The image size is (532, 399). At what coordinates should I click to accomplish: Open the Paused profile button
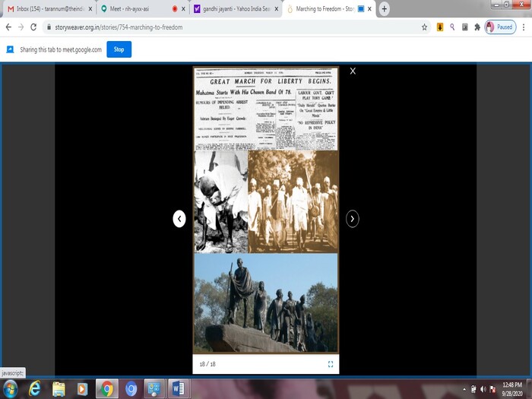tap(500, 27)
